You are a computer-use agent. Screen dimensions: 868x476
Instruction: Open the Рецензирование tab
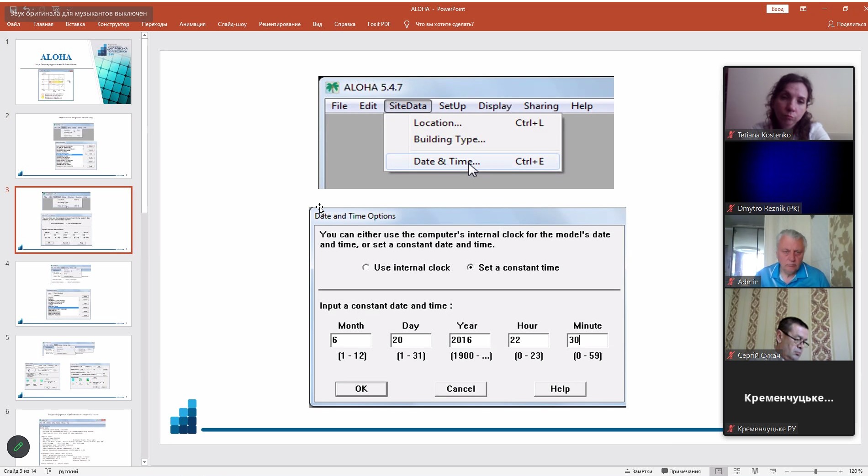[x=280, y=24]
